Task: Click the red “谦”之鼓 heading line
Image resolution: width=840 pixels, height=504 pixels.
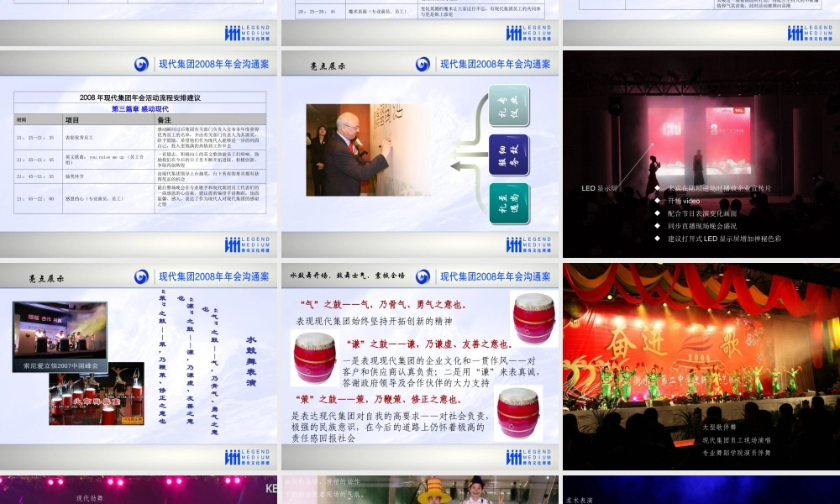Action: click(x=429, y=344)
